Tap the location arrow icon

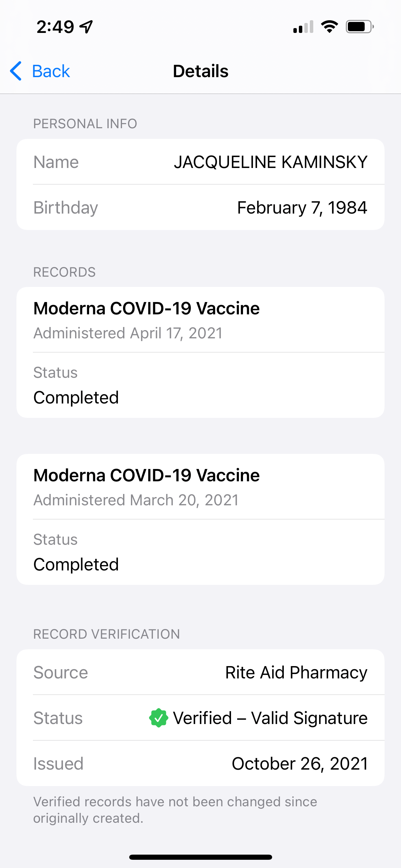(x=86, y=27)
